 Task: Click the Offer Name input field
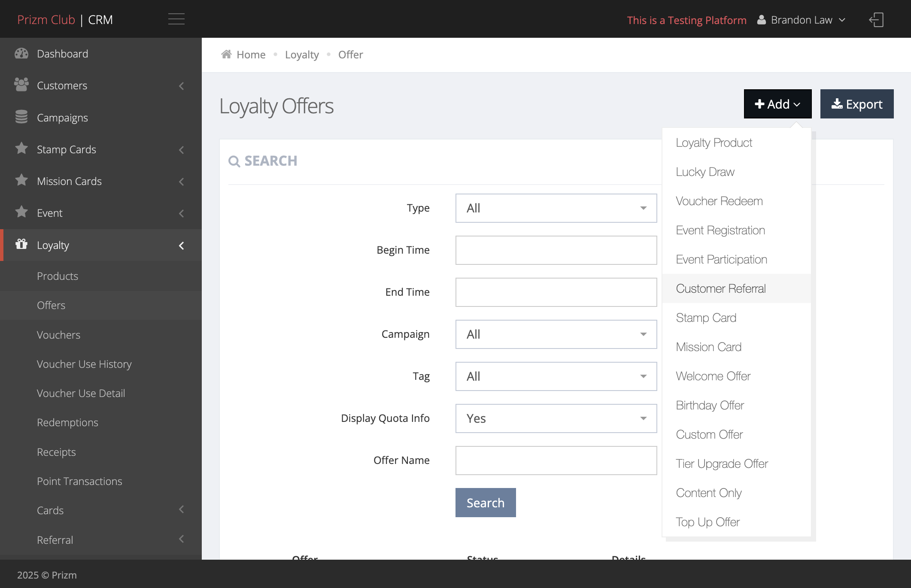(556, 461)
